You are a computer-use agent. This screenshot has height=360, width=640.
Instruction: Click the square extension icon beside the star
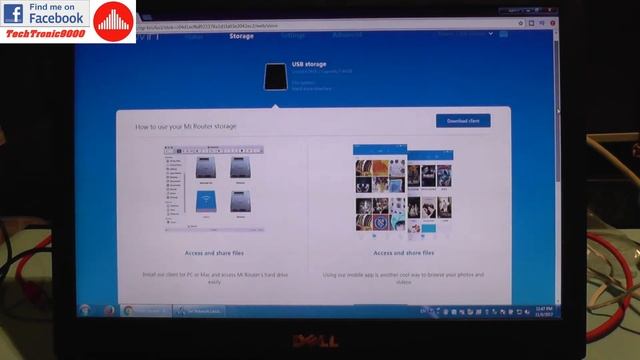tap(531, 23)
